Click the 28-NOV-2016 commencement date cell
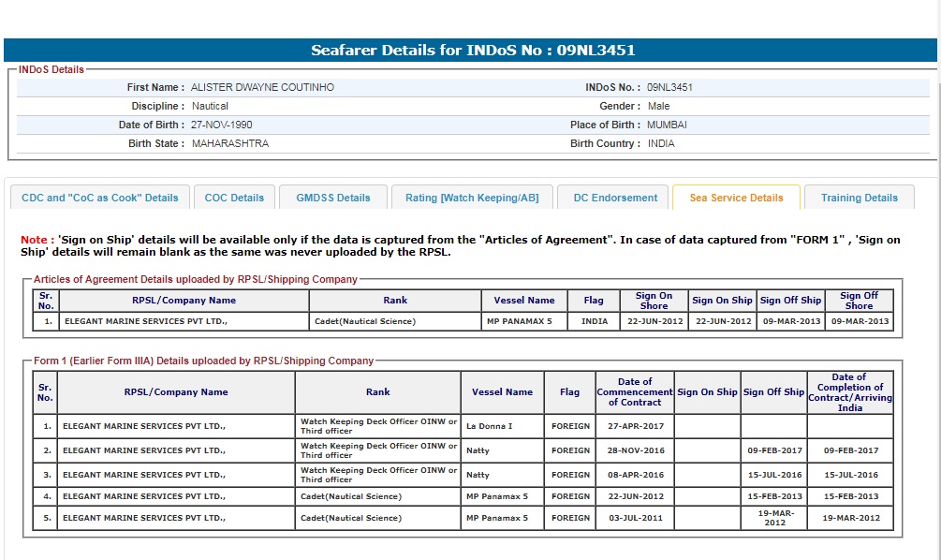The image size is (941, 560). click(635, 450)
